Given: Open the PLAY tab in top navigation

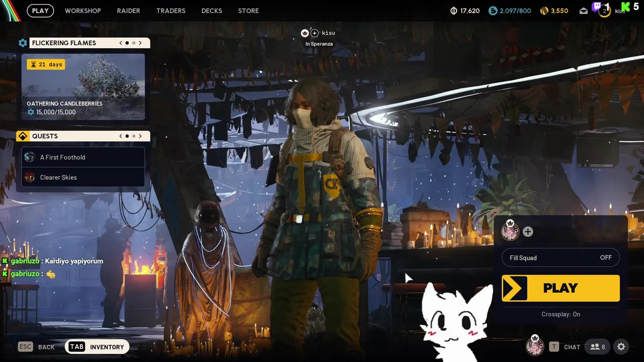Looking at the screenshot, I should click(40, 11).
